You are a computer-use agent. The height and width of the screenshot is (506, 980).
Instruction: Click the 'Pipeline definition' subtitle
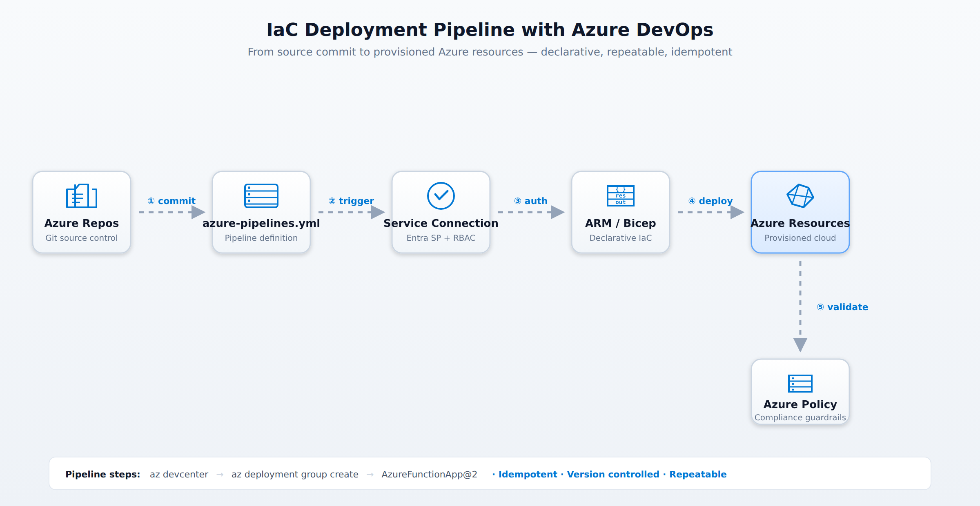click(261, 238)
